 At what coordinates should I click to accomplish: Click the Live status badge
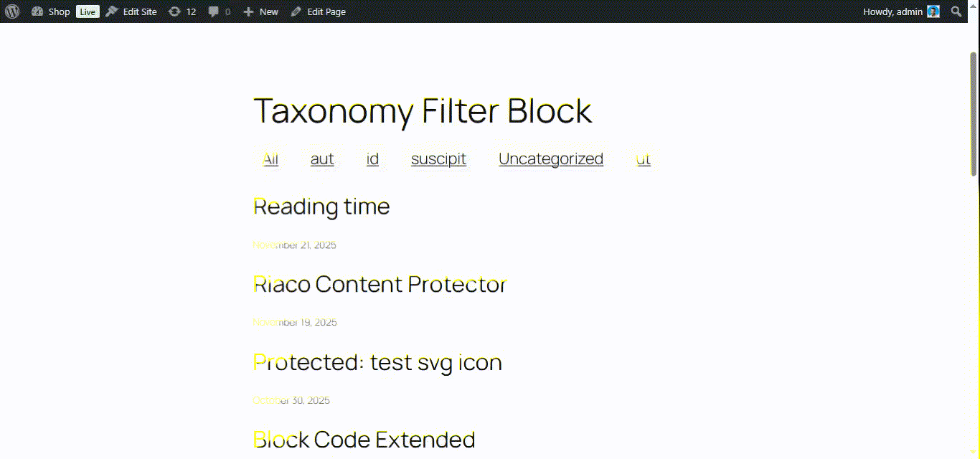click(88, 11)
